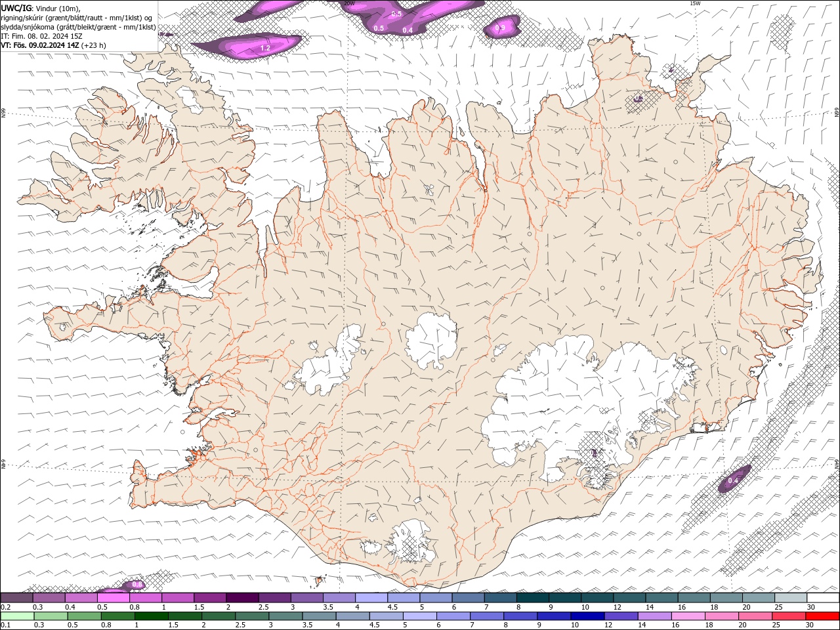Click the '0.4' label on the southeast offshore blob
The height and width of the screenshot is (630, 840).
point(733,481)
